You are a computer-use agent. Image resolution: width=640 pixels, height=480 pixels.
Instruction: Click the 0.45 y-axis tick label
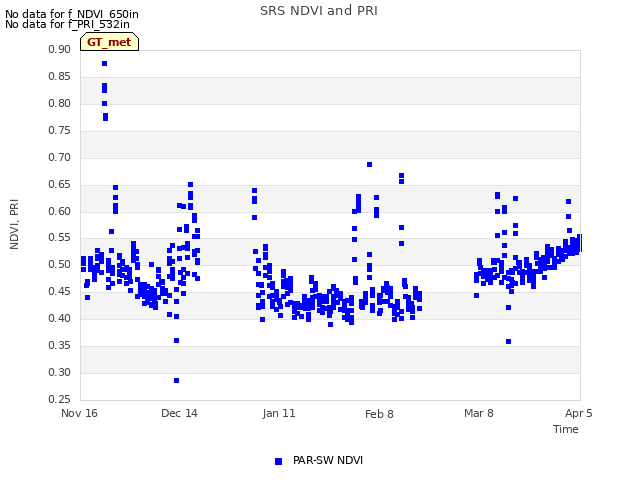click(60, 291)
